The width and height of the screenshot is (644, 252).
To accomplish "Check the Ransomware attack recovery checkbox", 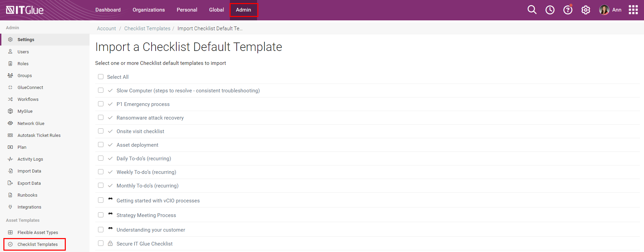I will (101, 118).
